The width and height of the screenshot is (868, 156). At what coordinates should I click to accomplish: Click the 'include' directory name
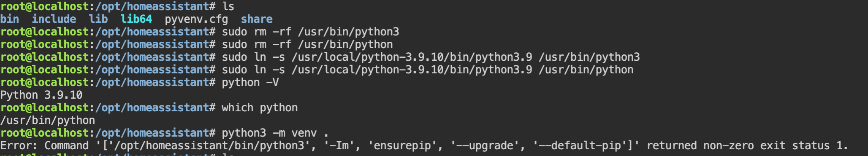(54, 19)
